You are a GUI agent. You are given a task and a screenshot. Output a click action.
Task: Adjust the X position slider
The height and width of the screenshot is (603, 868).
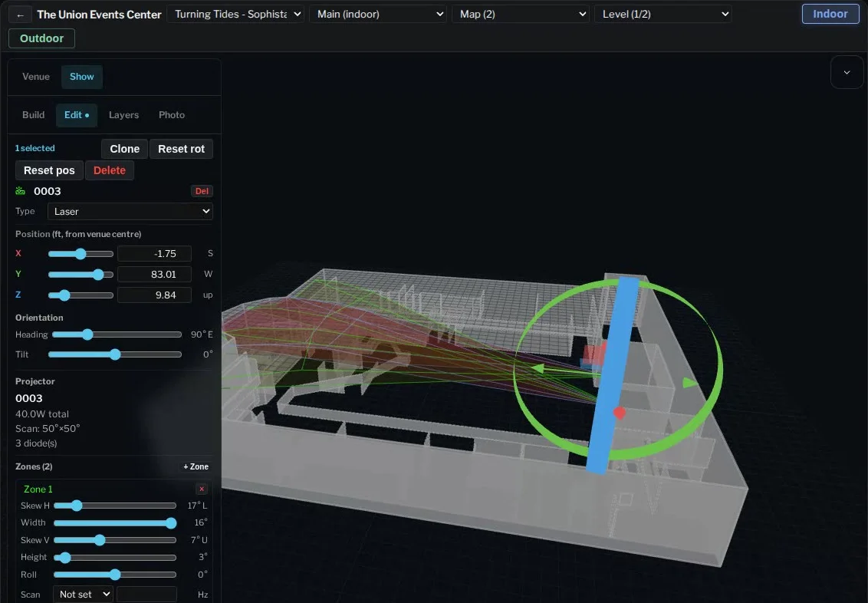(x=81, y=254)
